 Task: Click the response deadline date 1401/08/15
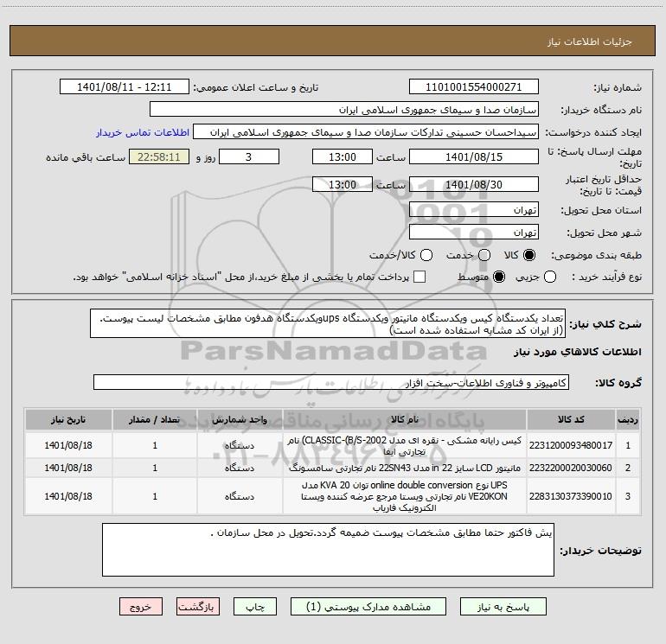474,156
